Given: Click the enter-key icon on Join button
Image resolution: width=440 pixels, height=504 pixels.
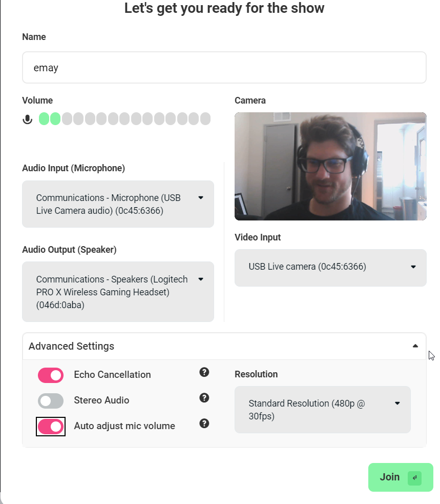Looking at the screenshot, I should click(414, 478).
